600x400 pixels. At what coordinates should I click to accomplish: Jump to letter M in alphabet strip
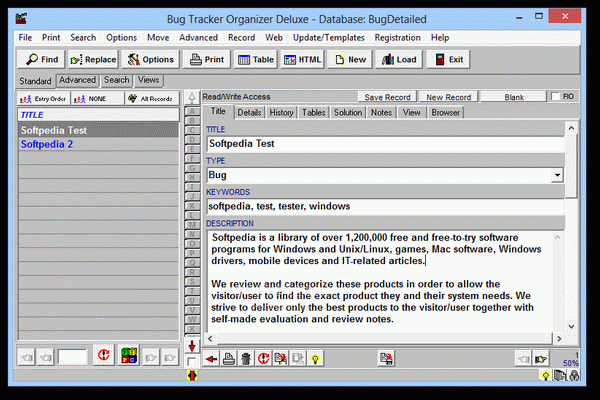tap(192, 225)
